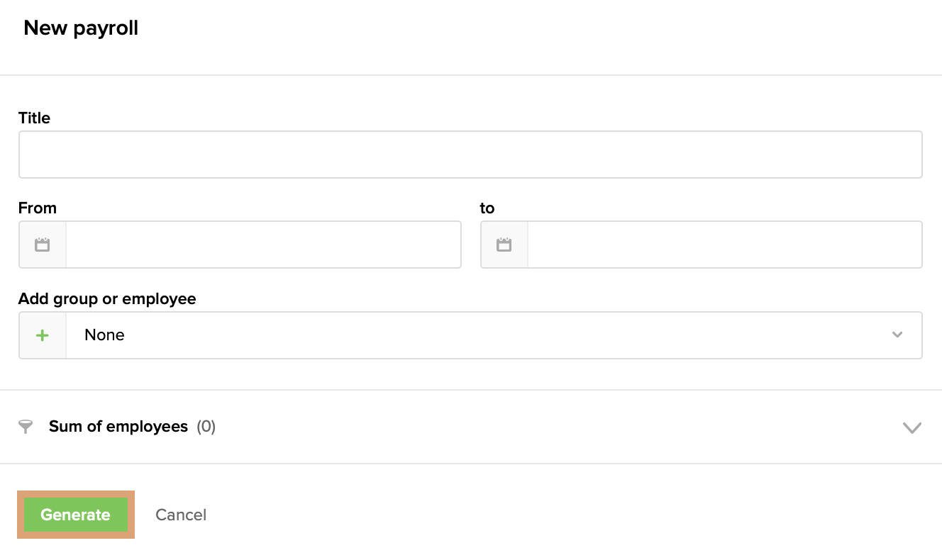Expand the Sum of employees chevron
Image resolution: width=942 pixels, height=560 pixels.
tap(911, 427)
